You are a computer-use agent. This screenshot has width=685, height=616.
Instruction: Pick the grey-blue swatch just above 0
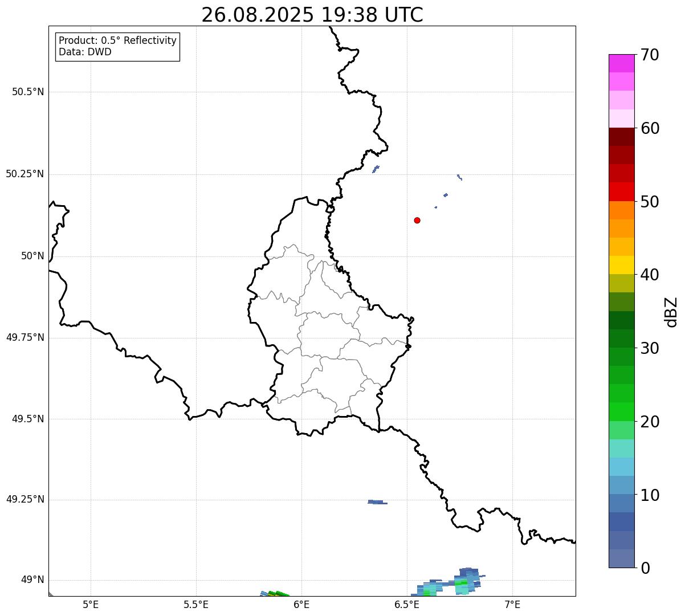pyautogui.click(x=621, y=558)
